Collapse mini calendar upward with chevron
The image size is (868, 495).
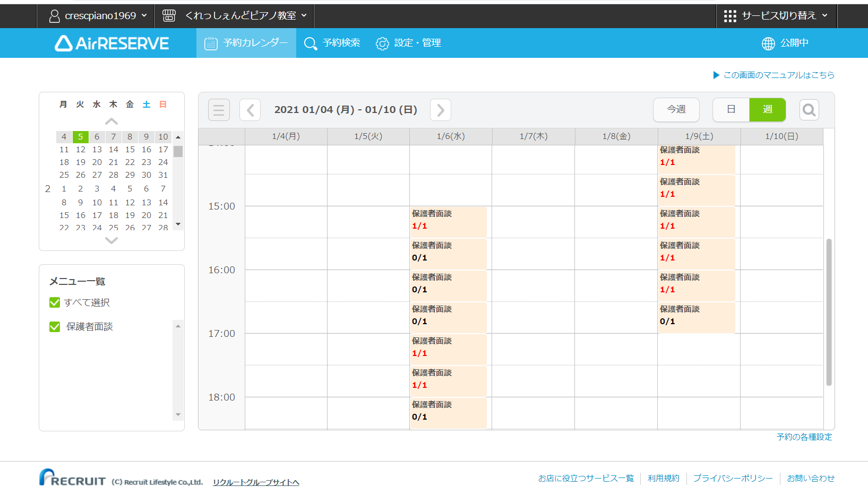(x=111, y=121)
